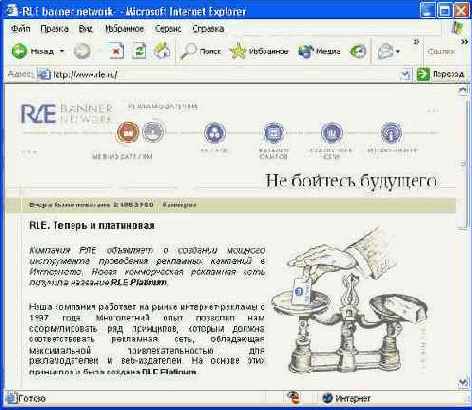Image resolution: width=472 pixels, height=410 pixels.
Task: Open the Media (Медиа) toolbar button
Action: pyautogui.click(x=319, y=51)
